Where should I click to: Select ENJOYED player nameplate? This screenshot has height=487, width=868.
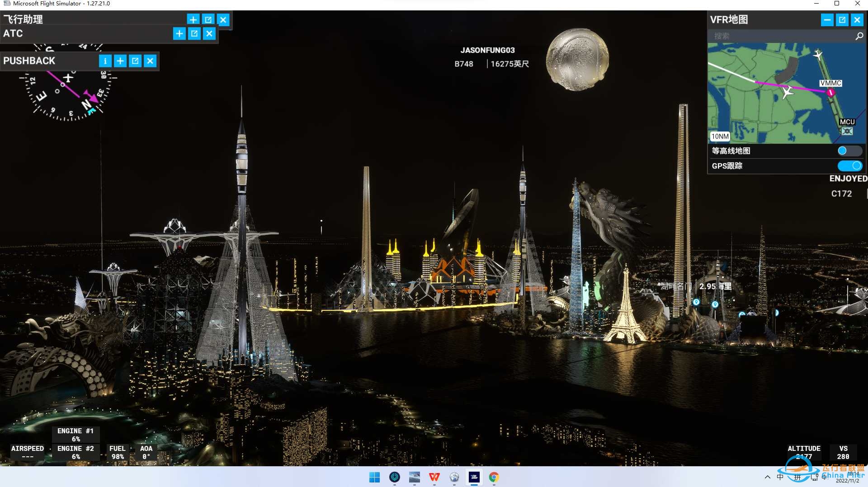(848, 178)
